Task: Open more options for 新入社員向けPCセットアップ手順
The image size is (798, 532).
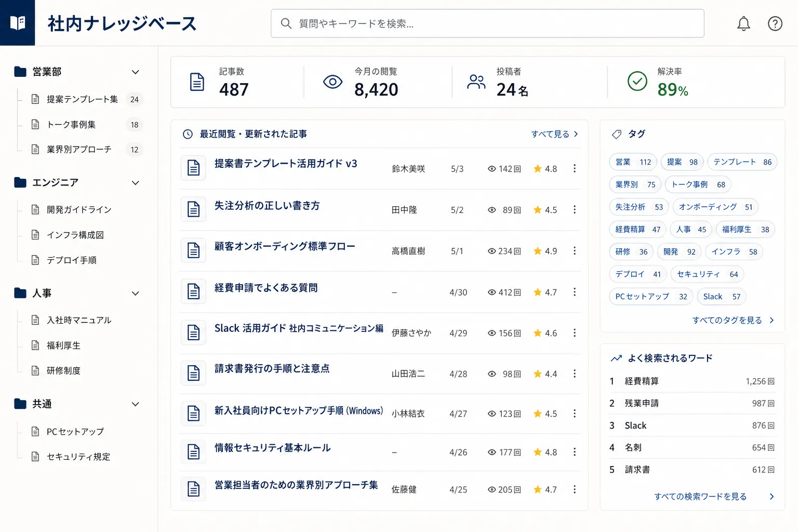Action: [574, 414]
